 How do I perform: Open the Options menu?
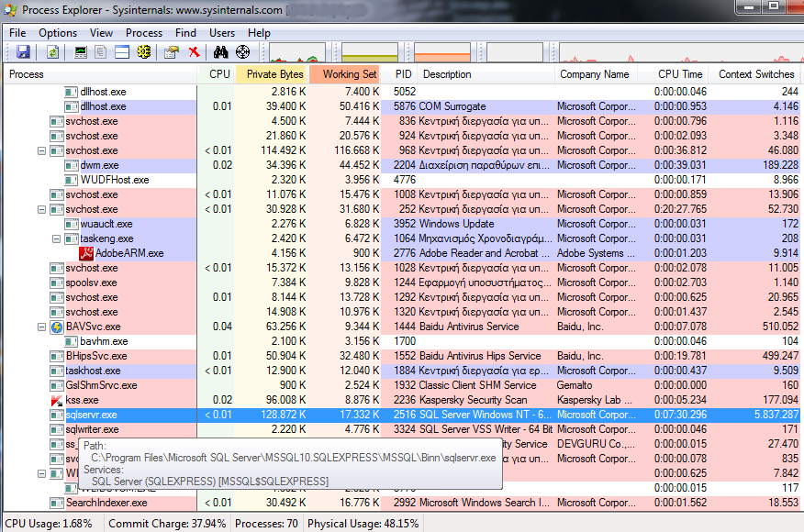click(58, 33)
